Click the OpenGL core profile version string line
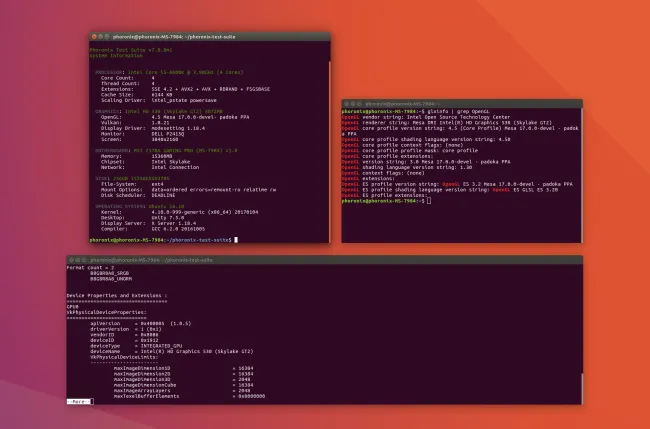 [460, 131]
